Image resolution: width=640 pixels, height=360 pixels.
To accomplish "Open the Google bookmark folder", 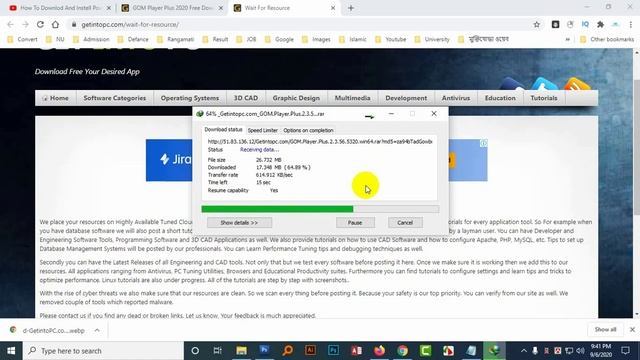I will point(280,39).
